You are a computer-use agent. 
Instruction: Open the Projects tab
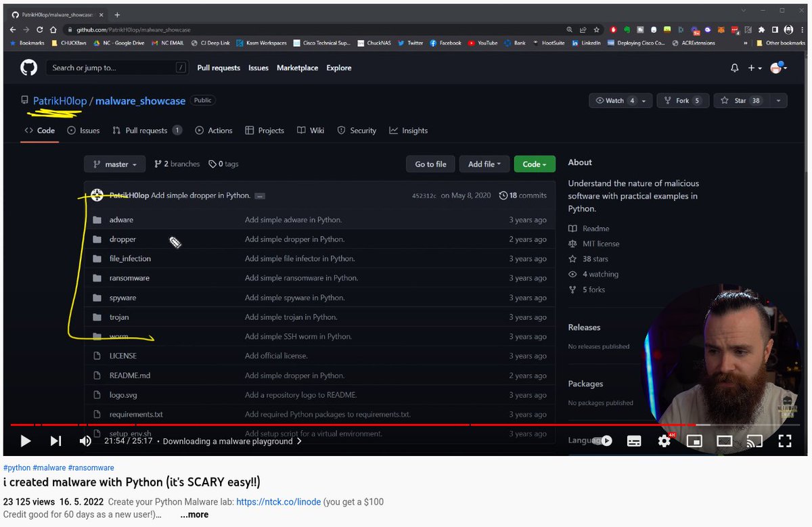click(x=265, y=131)
